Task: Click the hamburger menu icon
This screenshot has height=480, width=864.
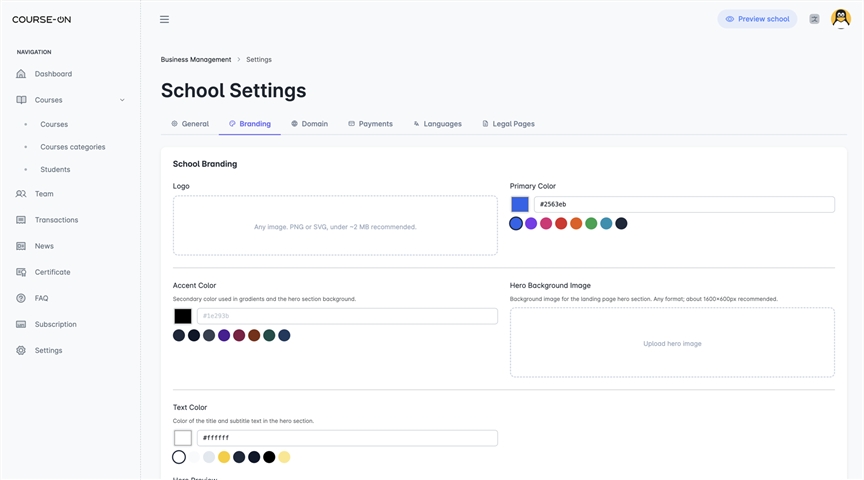Action: click(x=164, y=19)
